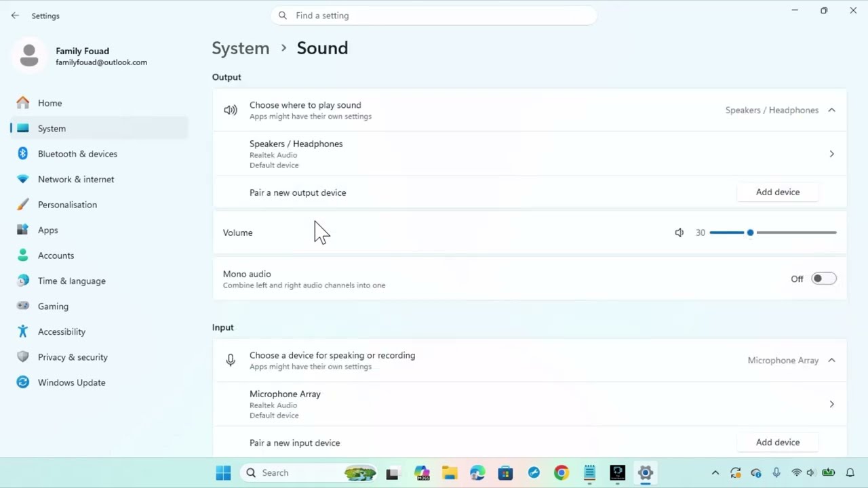Launch Microsoft Edge from the taskbar
This screenshot has width=868, height=488.
pyautogui.click(x=477, y=473)
